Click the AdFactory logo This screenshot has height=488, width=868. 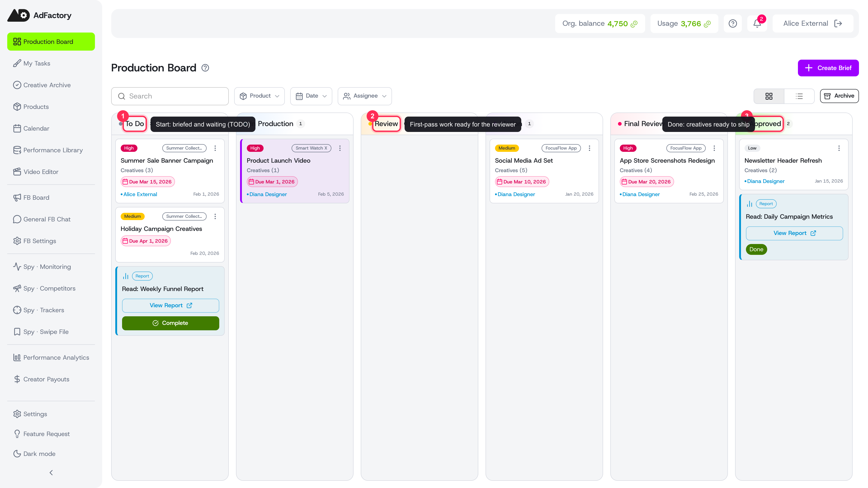point(39,15)
